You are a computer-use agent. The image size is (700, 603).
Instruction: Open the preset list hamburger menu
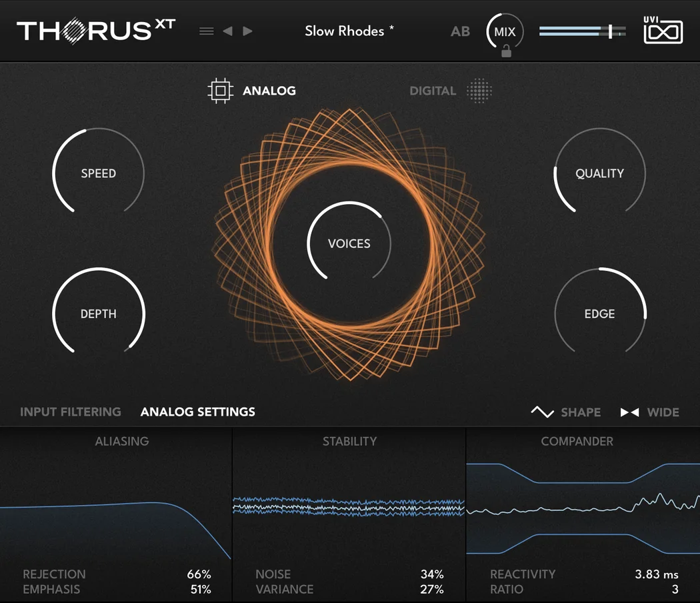(x=206, y=31)
